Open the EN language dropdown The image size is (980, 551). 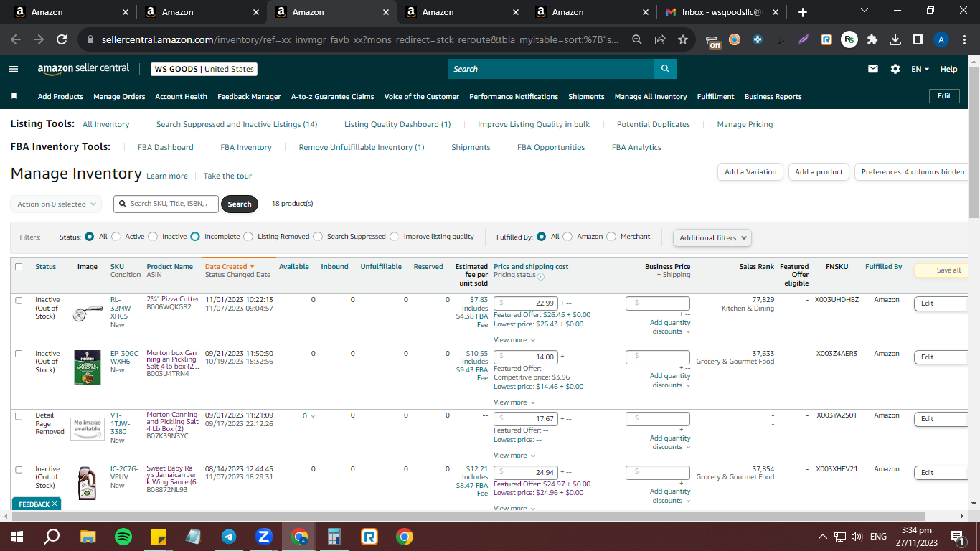pyautogui.click(x=920, y=69)
